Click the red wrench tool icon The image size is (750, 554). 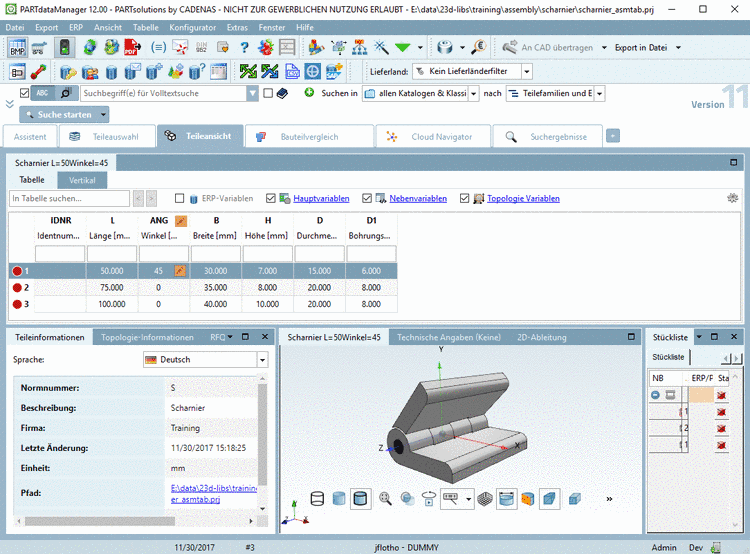click(39, 72)
